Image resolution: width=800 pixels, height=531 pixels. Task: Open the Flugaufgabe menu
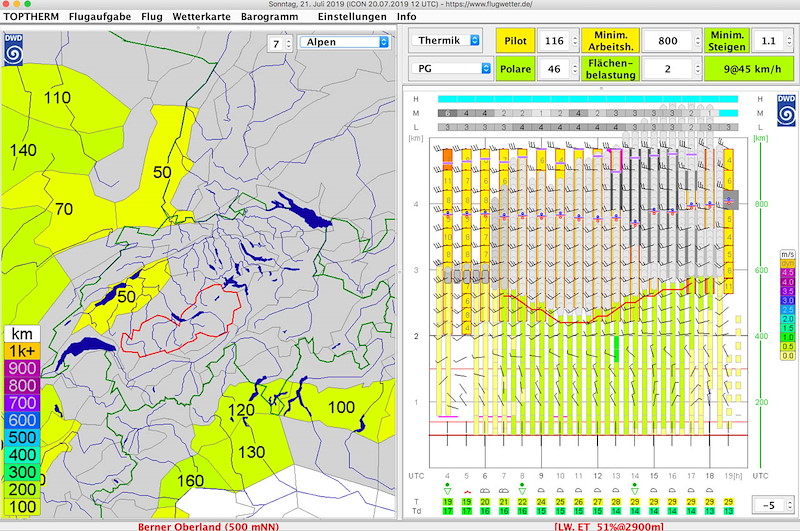pos(100,16)
